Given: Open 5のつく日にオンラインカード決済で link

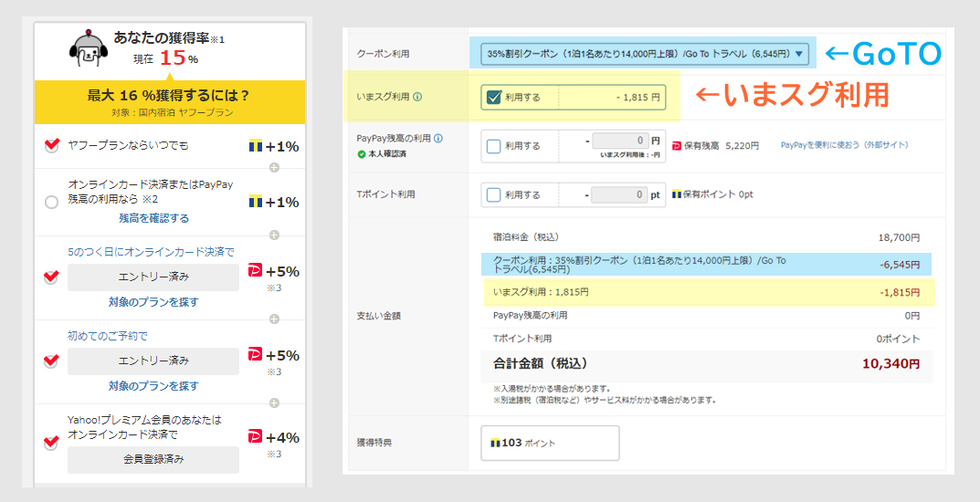Looking at the screenshot, I should click(x=151, y=252).
